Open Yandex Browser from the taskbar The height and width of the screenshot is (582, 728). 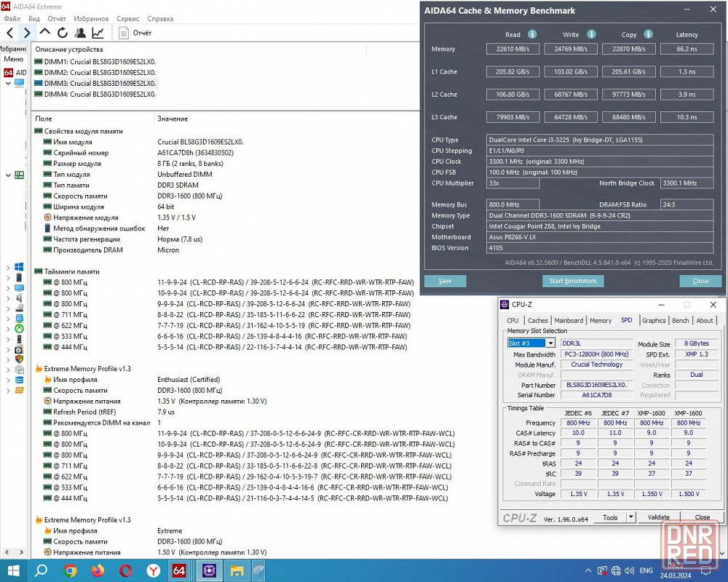click(153, 570)
